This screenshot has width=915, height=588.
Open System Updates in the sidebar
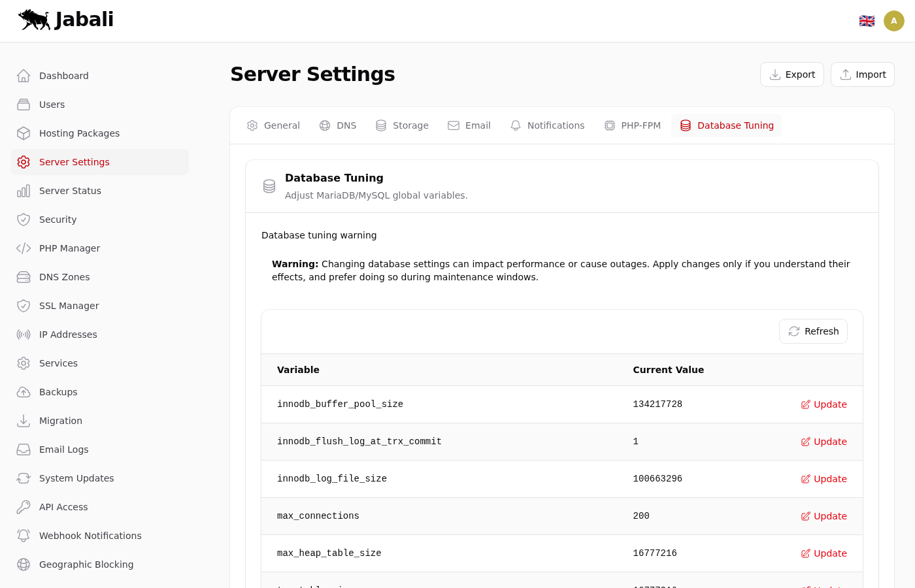[76, 478]
